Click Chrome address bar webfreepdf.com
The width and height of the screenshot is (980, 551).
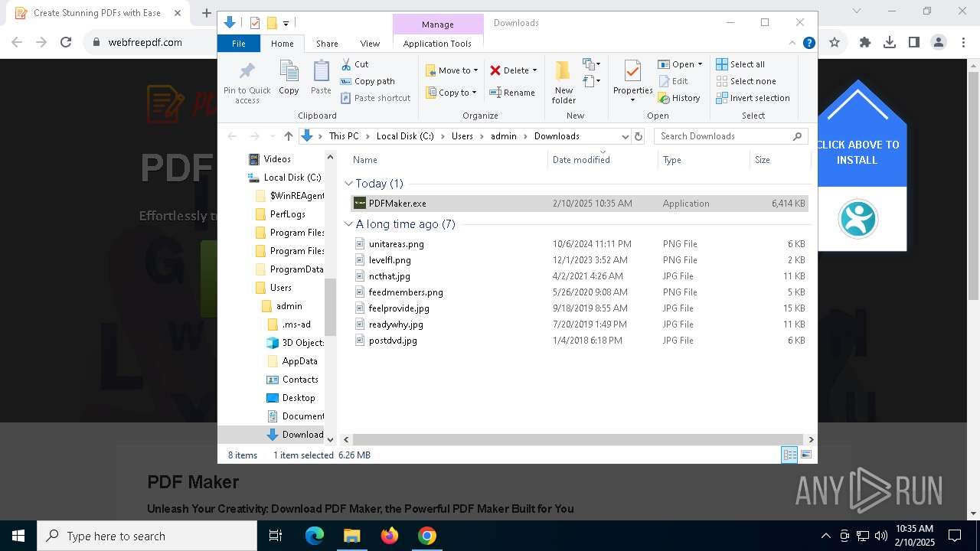point(145,43)
